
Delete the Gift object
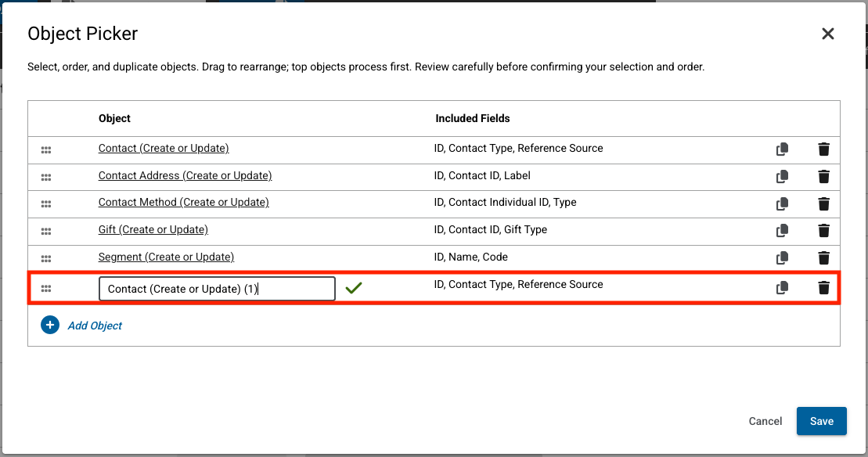point(823,230)
